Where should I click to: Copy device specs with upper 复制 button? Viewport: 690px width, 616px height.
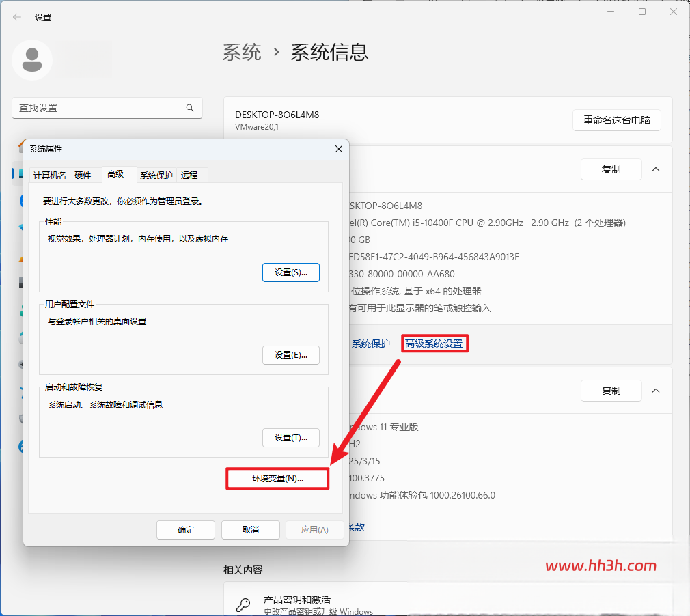pos(611,169)
